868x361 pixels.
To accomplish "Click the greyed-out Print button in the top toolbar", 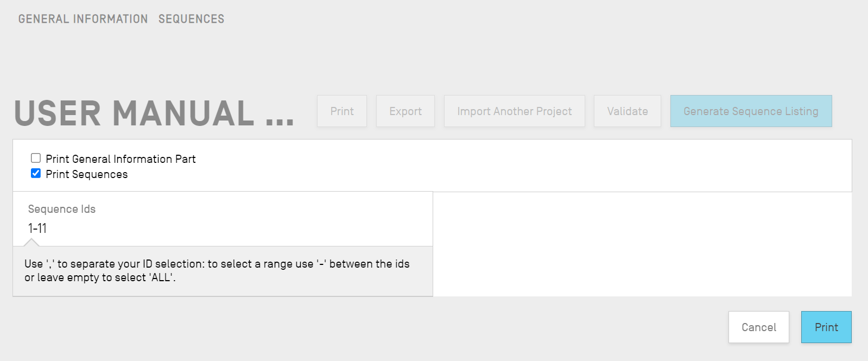I will (x=342, y=111).
